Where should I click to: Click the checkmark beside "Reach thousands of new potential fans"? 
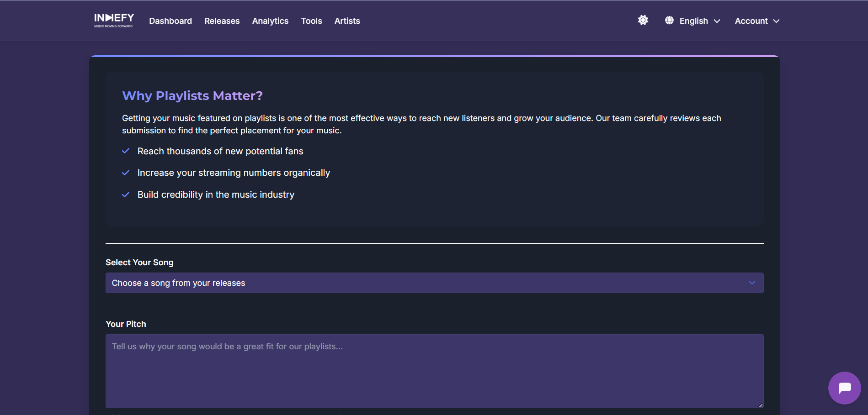click(x=126, y=151)
